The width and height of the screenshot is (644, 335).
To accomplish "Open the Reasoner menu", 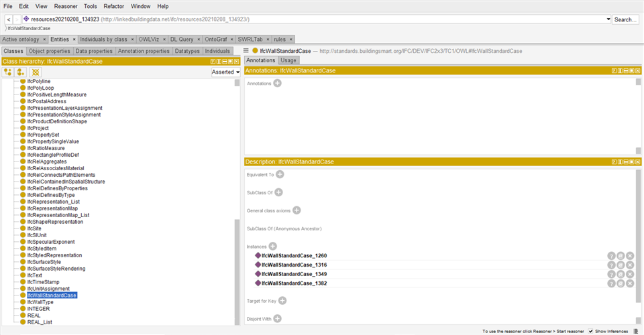I will click(66, 6).
